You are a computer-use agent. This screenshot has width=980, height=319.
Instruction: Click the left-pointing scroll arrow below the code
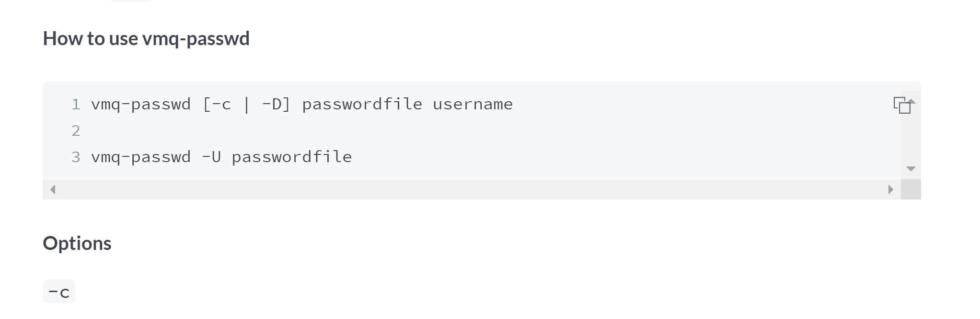(53, 189)
